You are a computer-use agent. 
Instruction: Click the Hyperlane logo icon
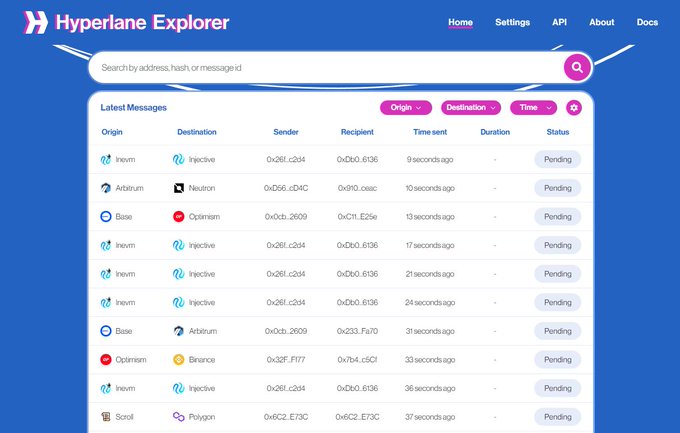[x=36, y=22]
